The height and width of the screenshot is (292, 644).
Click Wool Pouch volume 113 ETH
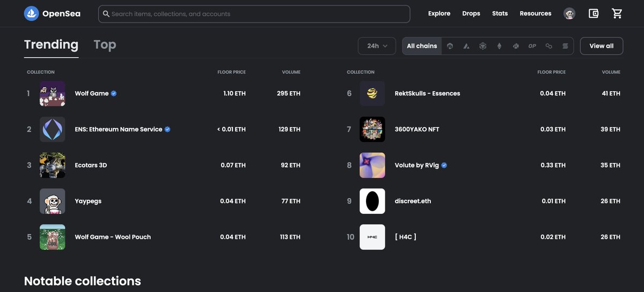click(x=290, y=237)
